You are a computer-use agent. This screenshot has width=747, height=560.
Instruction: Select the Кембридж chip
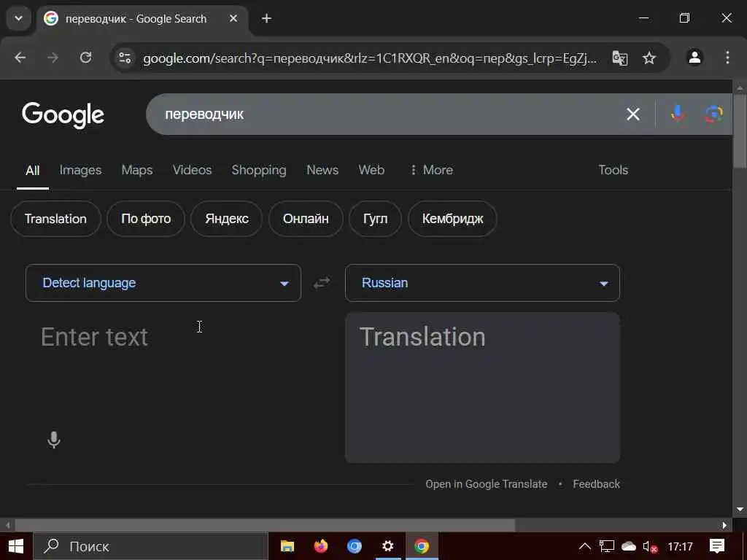(452, 219)
